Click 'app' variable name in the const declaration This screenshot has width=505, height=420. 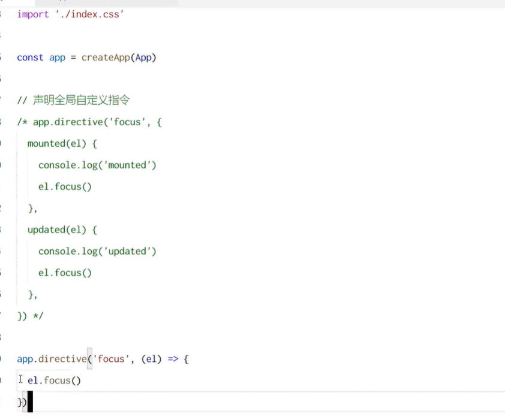tap(58, 58)
